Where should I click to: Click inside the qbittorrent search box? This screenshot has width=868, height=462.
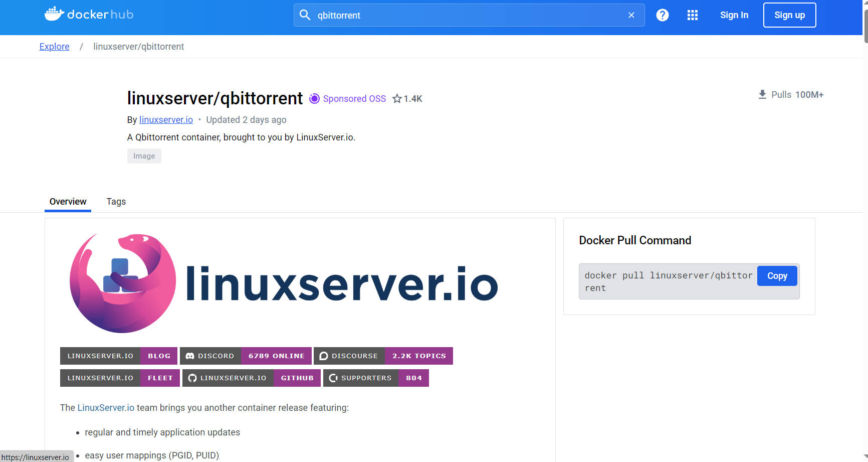pos(469,15)
